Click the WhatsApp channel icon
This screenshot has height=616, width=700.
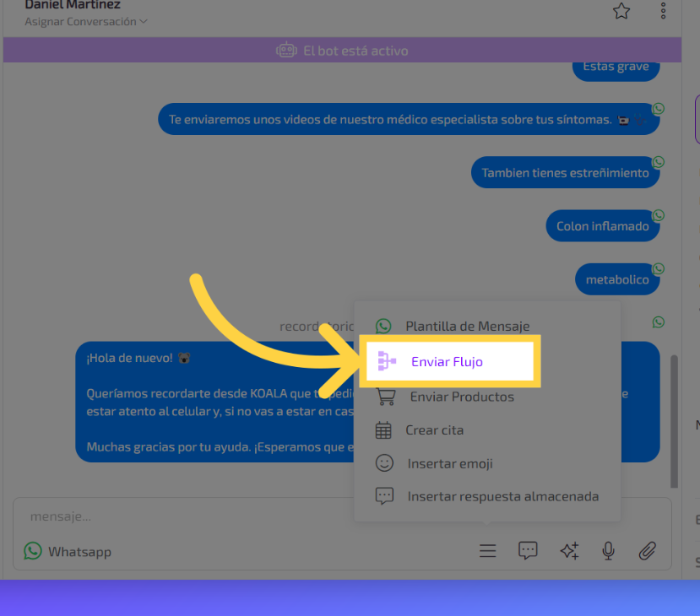pos(33,551)
